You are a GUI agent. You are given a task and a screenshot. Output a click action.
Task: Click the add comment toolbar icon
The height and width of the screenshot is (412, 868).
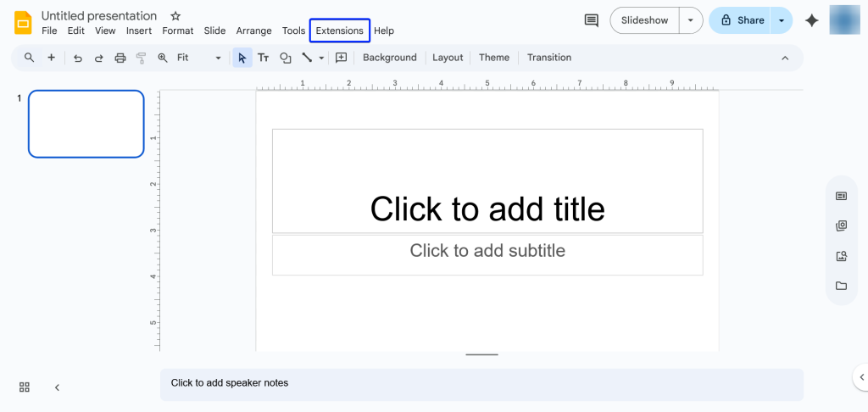point(342,58)
